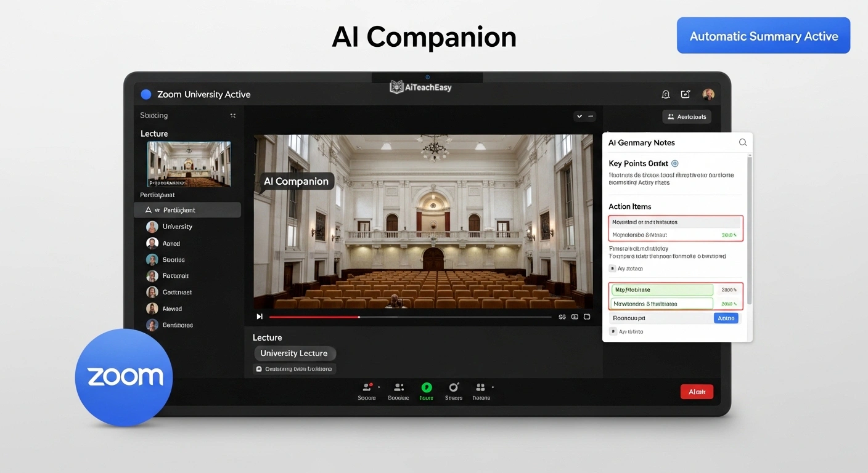Click the captions icon in the video controls
This screenshot has width=868, height=473.
click(575, 317)
